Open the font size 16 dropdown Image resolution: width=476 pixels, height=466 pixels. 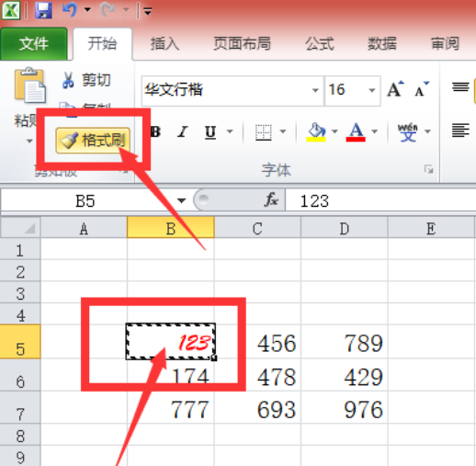click(372, 90)
